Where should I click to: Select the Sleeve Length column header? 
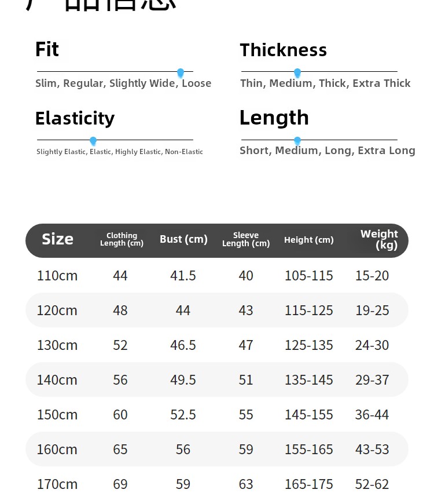pyautogui.click(x=246, y=239)
